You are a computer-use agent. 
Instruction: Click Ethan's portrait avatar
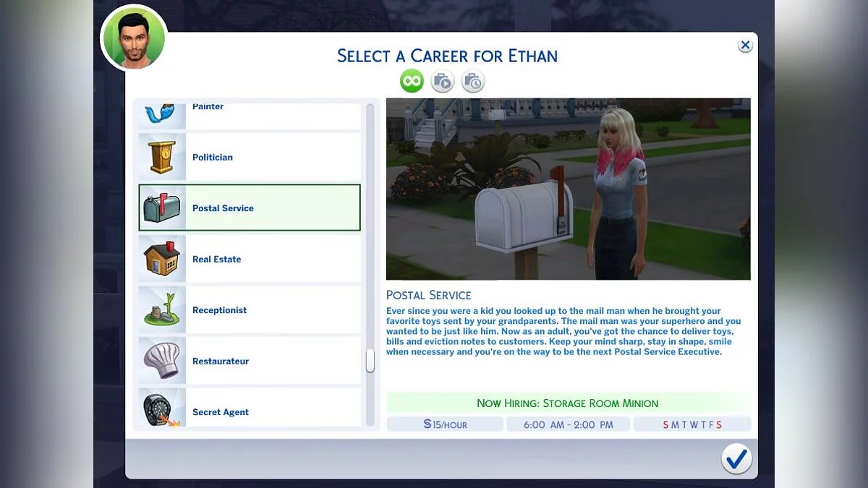[x=134, y=38]
